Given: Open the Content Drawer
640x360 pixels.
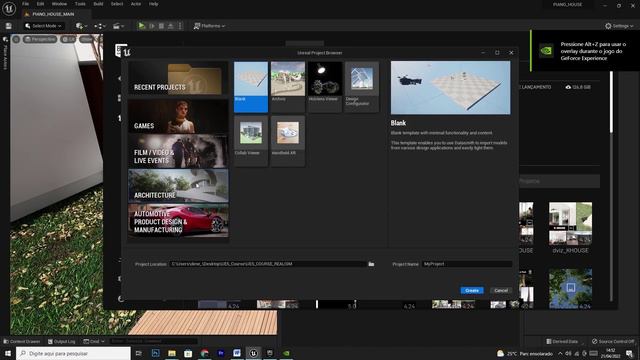Looking at the screenshot, I should tap(22, 341).
